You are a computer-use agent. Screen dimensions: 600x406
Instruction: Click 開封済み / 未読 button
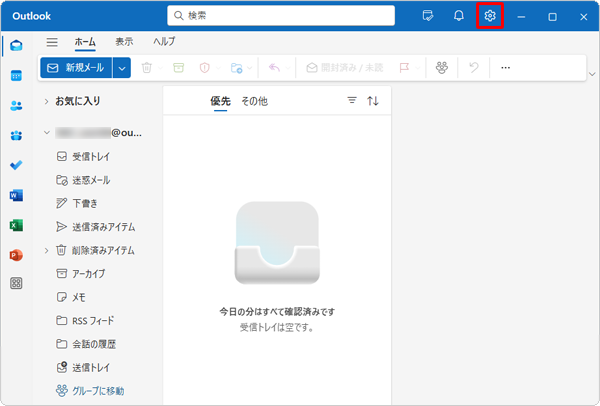345,68
